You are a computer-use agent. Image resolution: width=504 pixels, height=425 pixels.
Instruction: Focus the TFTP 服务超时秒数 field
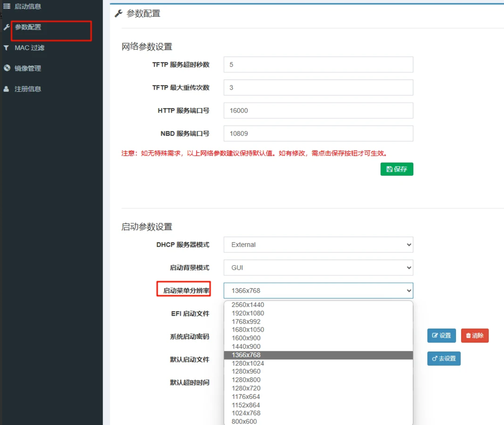(318, 65)
